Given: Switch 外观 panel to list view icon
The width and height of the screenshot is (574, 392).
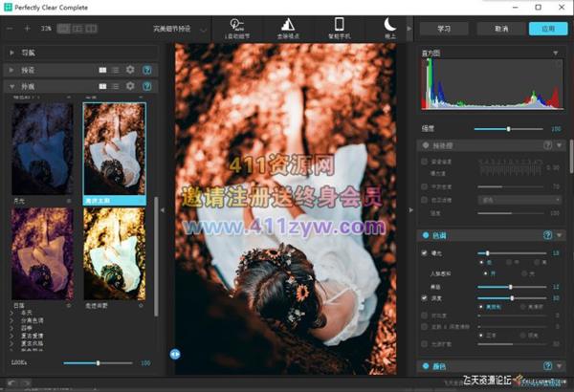Looking at the screenshot, I should pos(116,86).
